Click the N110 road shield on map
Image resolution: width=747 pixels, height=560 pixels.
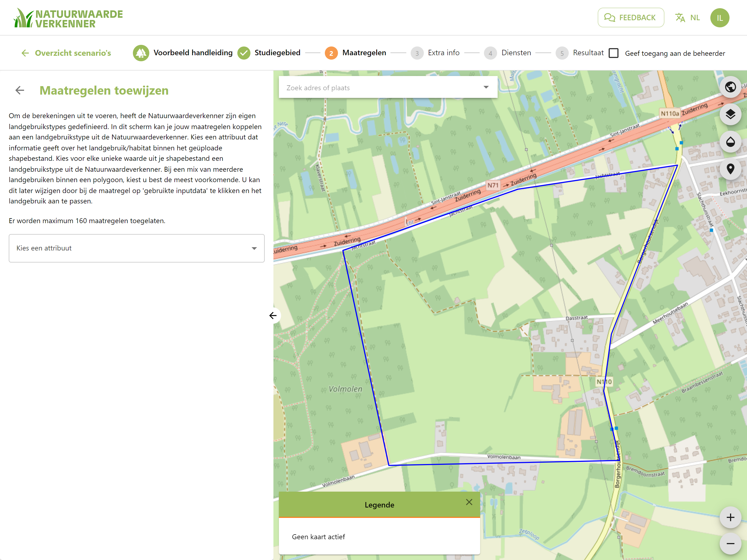604,382
